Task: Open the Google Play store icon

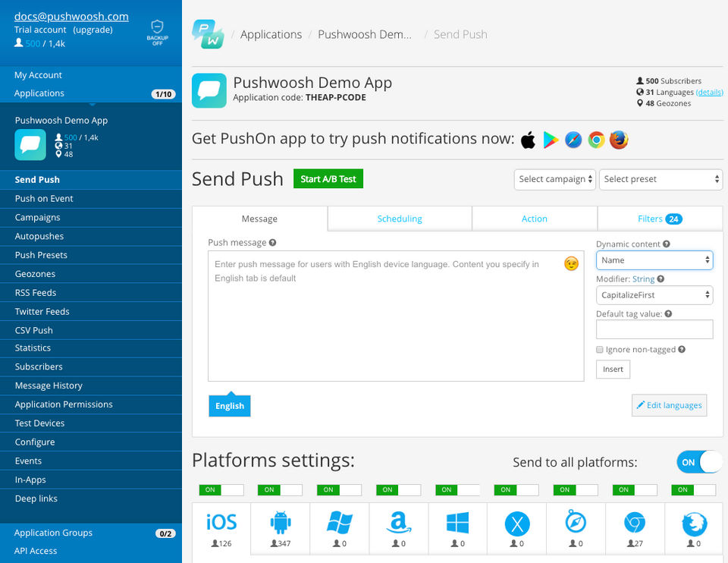Action: 551,140
